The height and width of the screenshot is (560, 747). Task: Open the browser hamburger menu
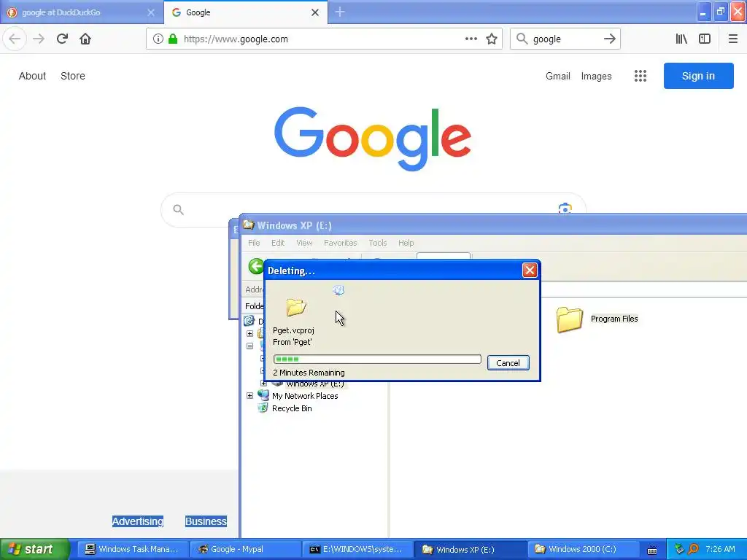(733, 39)
